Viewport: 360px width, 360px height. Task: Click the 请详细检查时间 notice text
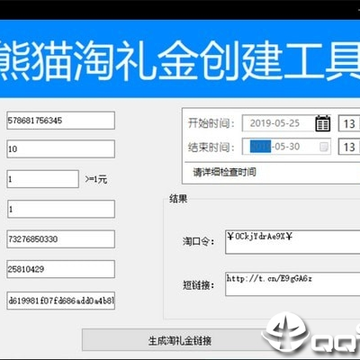[225, 172]
